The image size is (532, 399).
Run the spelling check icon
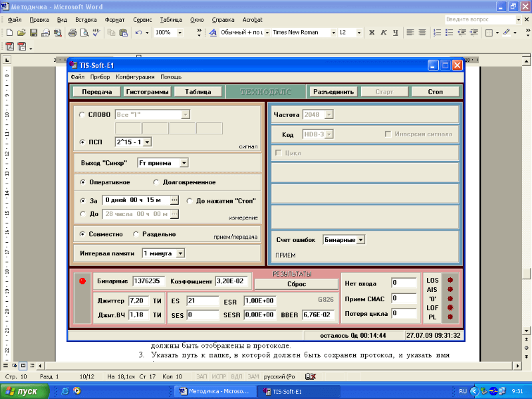(96, 33)
